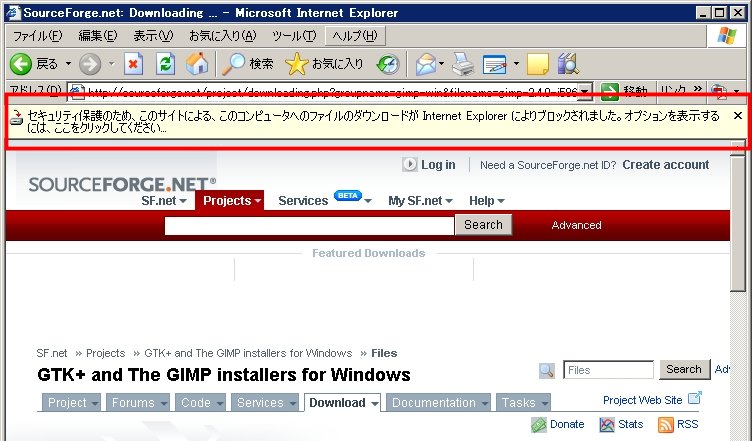The image size is (752, 441).
Task: Open the ヘルプ(H) menu
Action: point(355,36)
